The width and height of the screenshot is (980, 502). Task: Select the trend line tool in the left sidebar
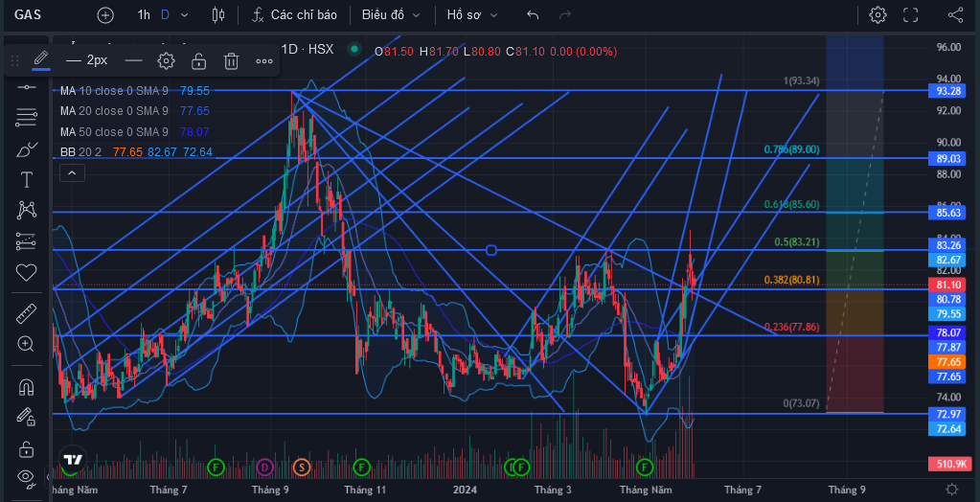pyautogui.click(x=26, y=86)
